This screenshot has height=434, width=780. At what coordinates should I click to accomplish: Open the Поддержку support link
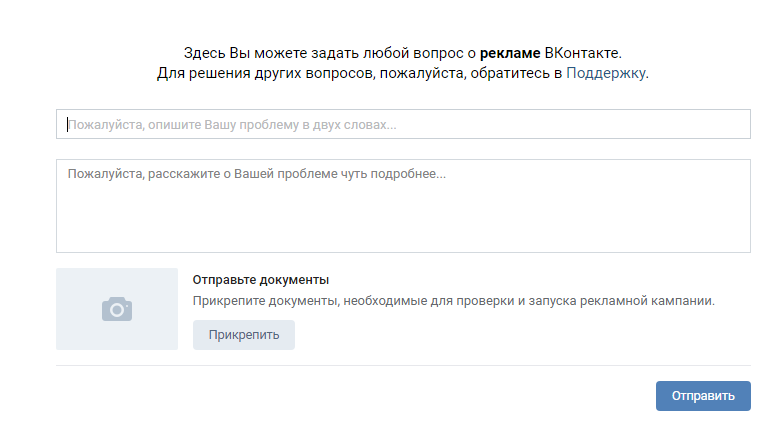coord(606,73)
